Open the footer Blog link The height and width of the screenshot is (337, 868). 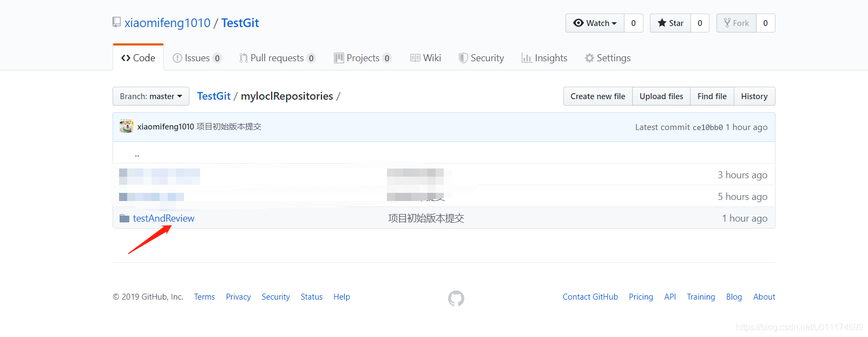click(x=734, y=297)
